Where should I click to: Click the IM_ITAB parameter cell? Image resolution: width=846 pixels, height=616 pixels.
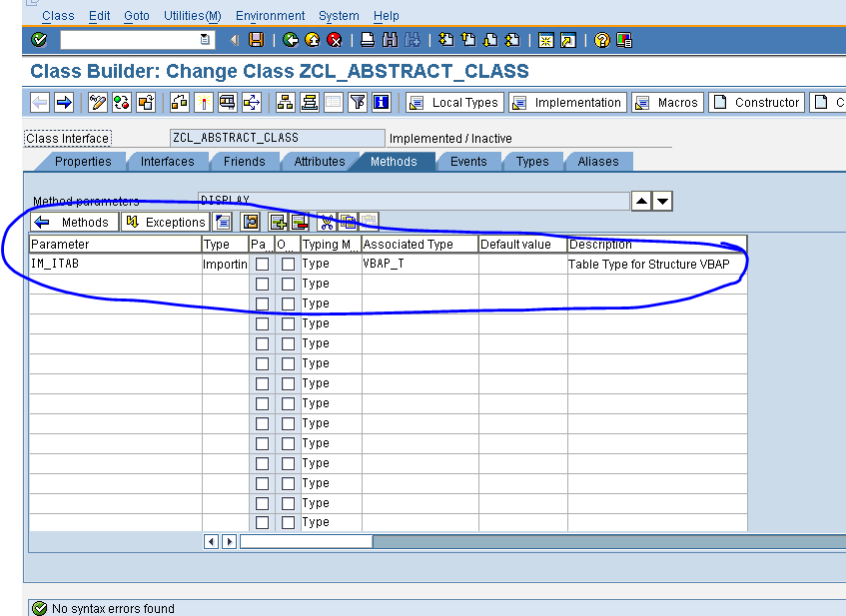(x=116, y=264)
